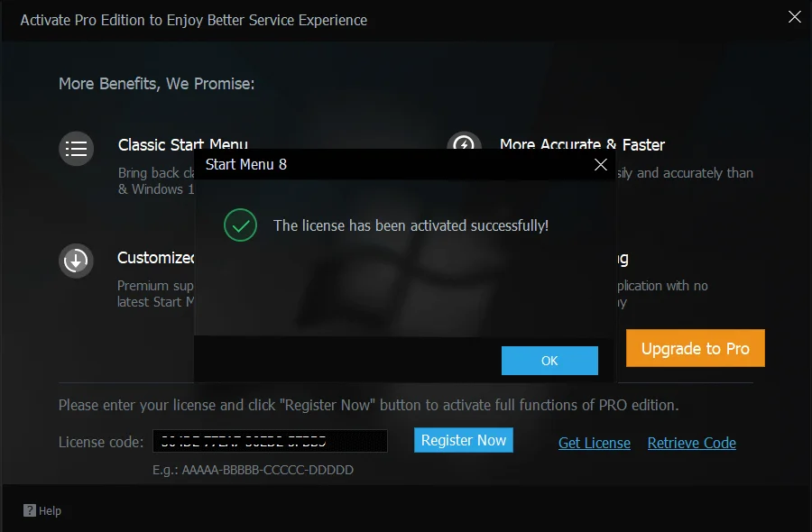The width and height of the screenshot is (812, 532).
Task: Click the 'License code:' label
Action: [101, 442]
